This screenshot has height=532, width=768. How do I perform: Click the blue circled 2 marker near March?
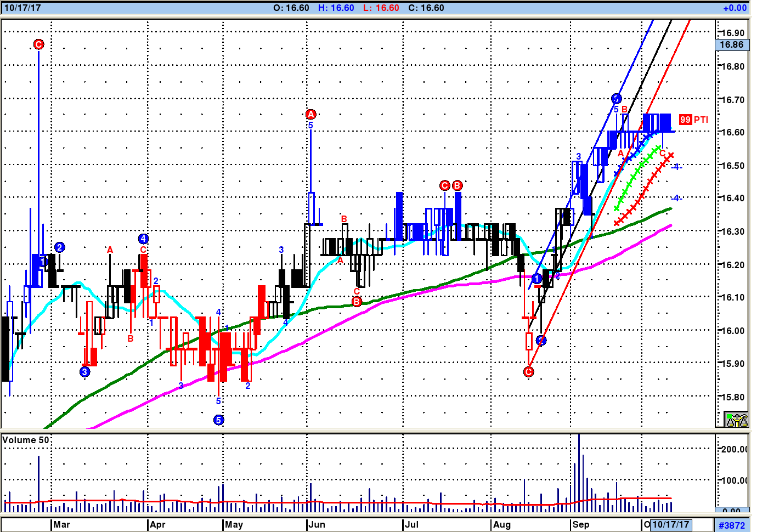click(x=60, y=247)
